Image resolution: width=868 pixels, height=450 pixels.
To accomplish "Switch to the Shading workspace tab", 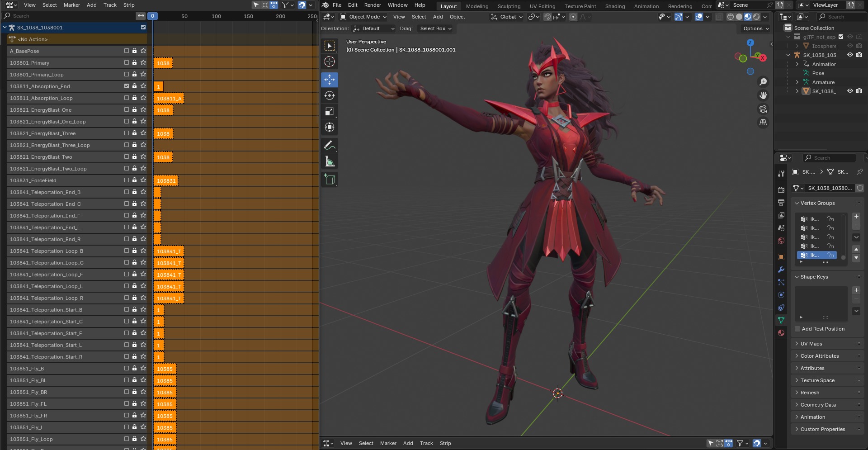I will (615, 6).
